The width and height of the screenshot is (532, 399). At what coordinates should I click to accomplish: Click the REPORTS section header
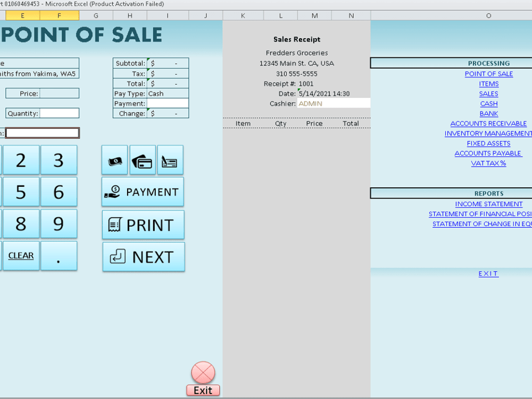[x=488, y=193]
